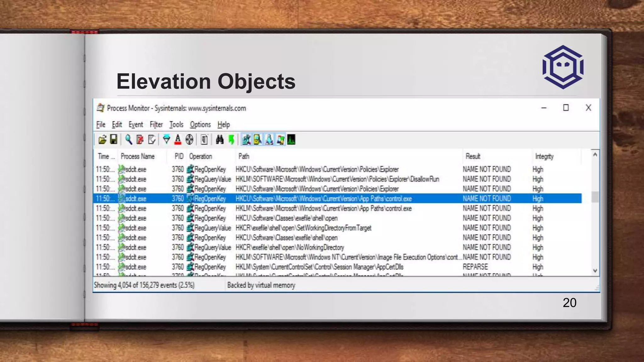
Task: Select the Image File Execution Options row
Action: click(337, 257)
